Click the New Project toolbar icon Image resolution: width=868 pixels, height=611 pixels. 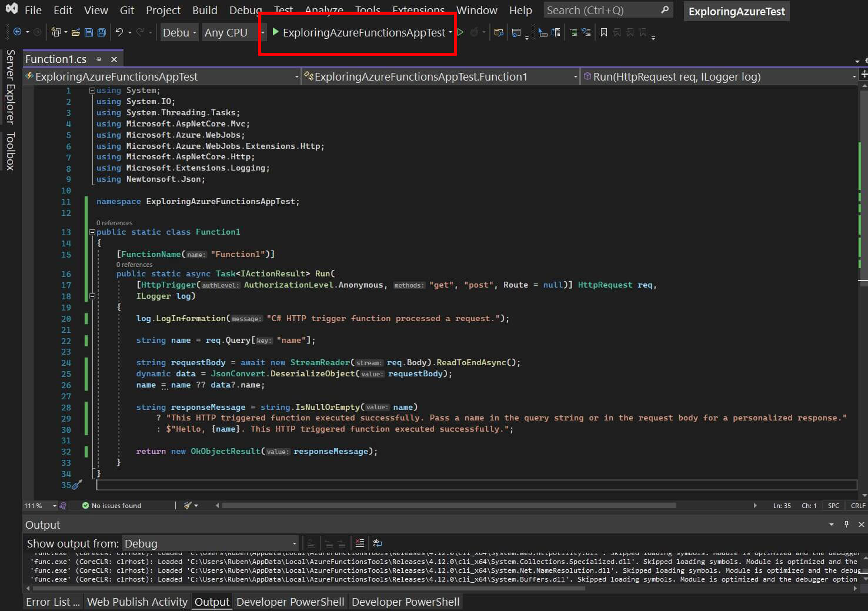pyautogui.click(x=56, y=32)
